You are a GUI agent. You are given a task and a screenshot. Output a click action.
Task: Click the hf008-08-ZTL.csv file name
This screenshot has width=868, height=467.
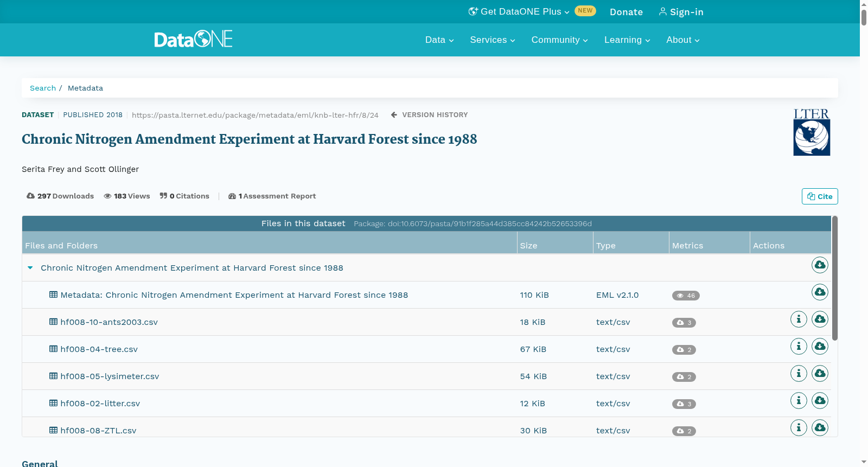pyautogui.click(x=98, y=431)
